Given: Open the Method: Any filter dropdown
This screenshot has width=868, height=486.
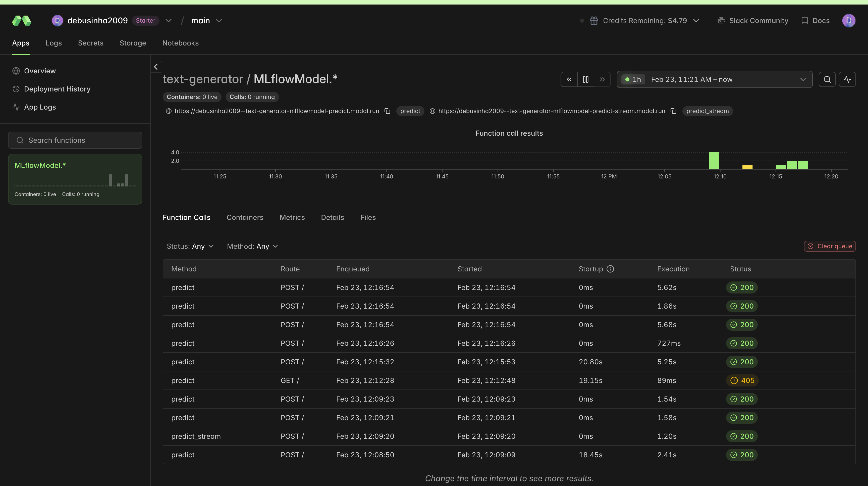Looking at the screenshot, I should pos(252,246).
